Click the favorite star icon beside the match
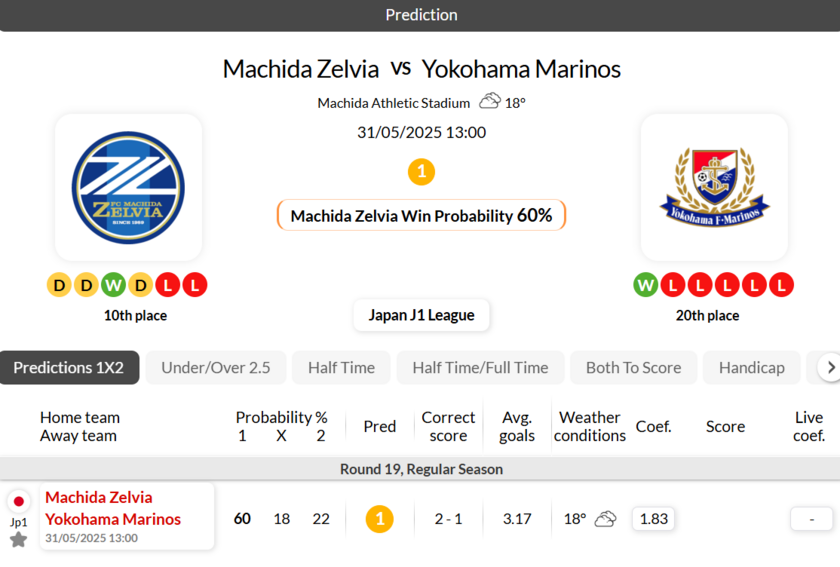 pyautogui.click(x=18, y=540)
